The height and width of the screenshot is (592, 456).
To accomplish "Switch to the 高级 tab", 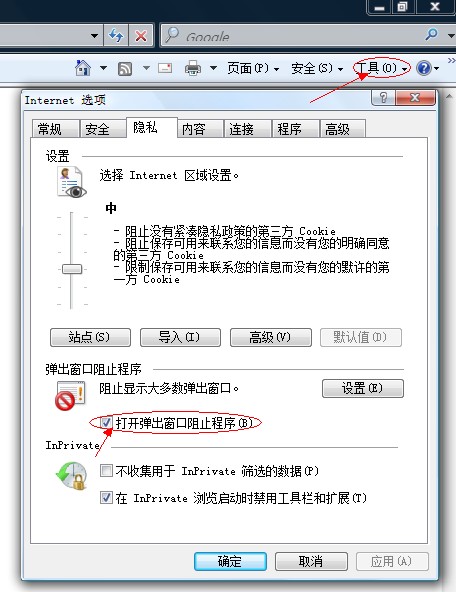I will (x=337, y=129).
